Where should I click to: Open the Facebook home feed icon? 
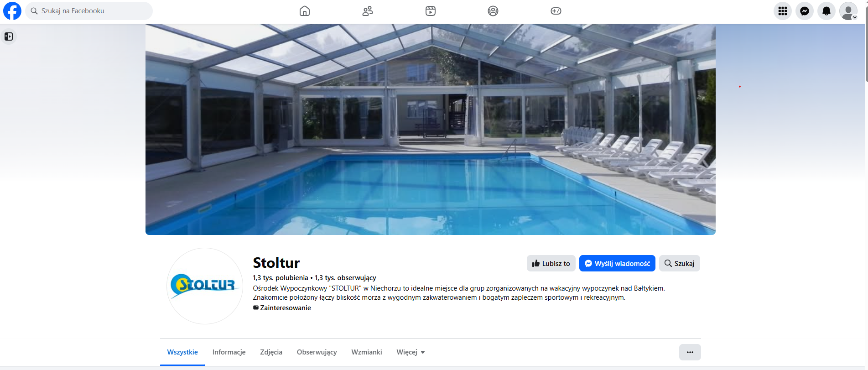pyautogui.click(x=305, y=11)
